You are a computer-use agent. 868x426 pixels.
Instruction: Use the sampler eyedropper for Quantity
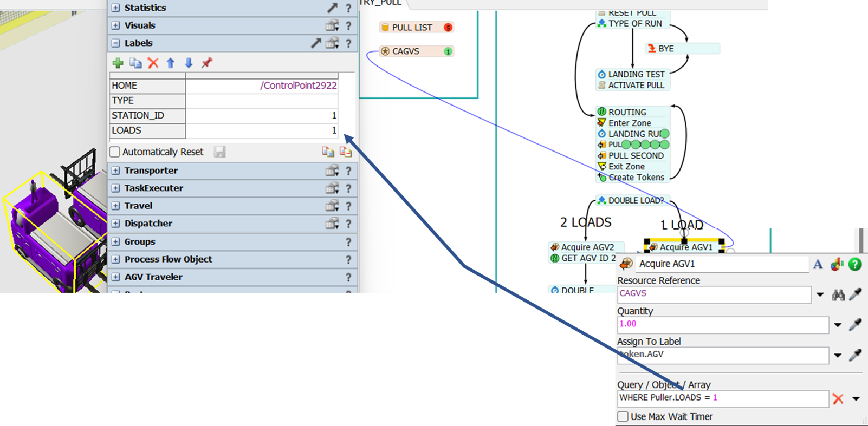856,325
